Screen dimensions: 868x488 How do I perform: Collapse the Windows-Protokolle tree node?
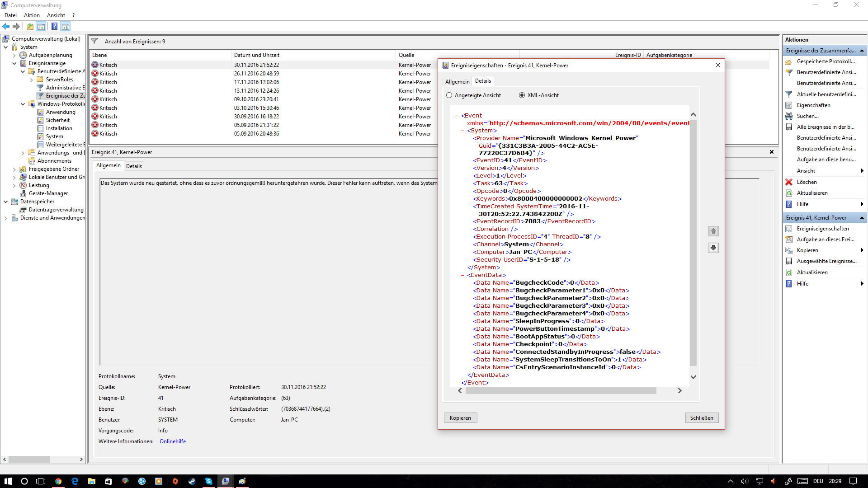point(23,104)
